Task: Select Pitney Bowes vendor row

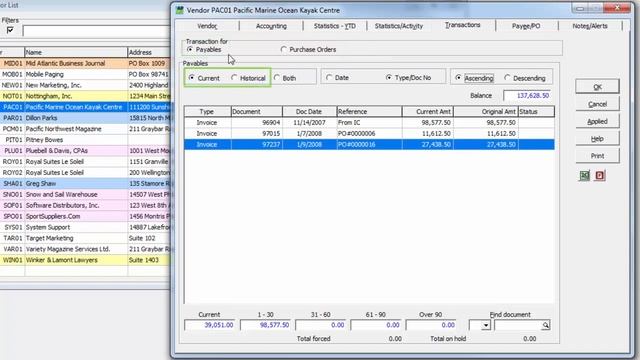Action: (85, 140)
